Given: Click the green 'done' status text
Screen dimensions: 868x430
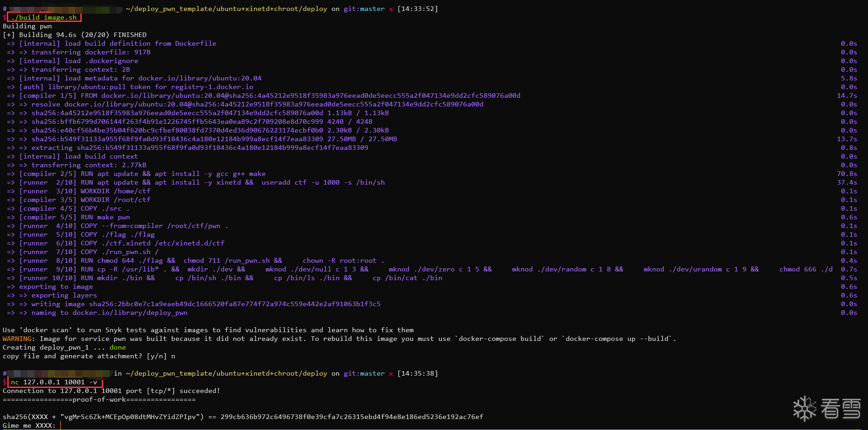Looking at the screenshot, I should pyautogui.click(x=117, y=347).
